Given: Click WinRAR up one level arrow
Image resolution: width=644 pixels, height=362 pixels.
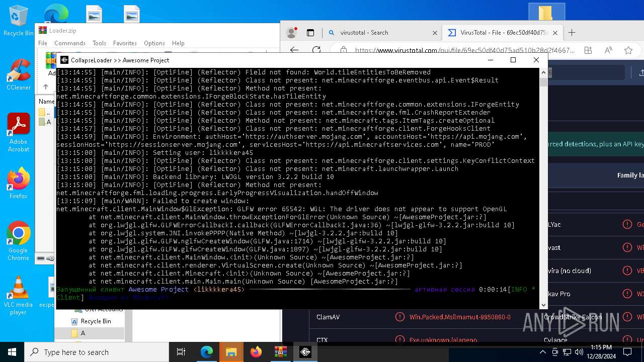Looking at the screenshot, I should pyautogui.click(x=45, y=86).
